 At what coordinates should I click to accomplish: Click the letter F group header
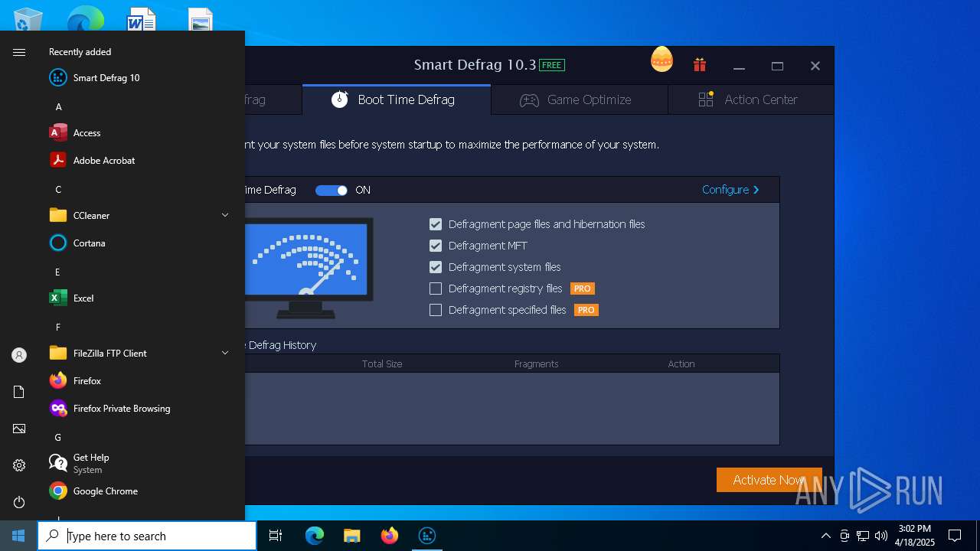pos(57,328)
